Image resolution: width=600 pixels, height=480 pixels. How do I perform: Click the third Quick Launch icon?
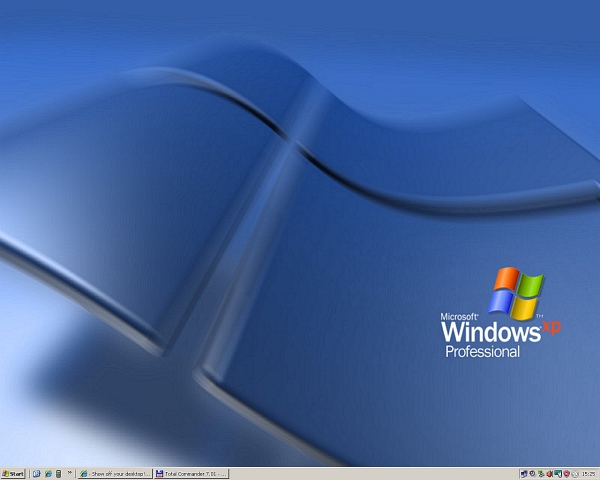pyautogui.click(x=58, y=473)
